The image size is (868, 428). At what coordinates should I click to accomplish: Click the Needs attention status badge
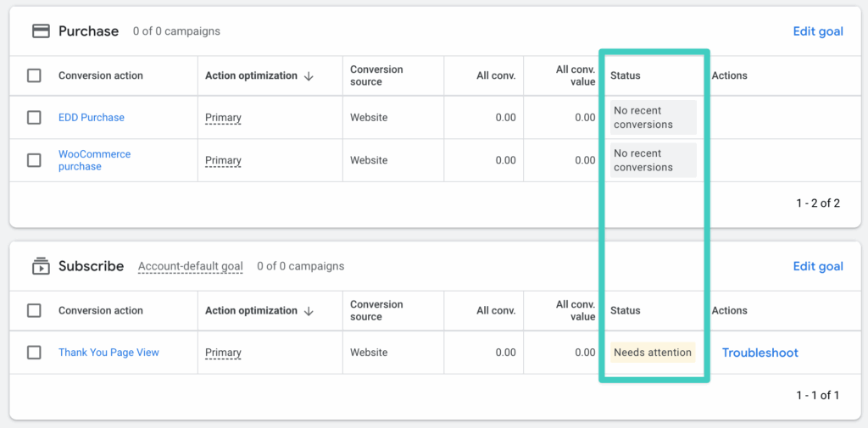653,352
